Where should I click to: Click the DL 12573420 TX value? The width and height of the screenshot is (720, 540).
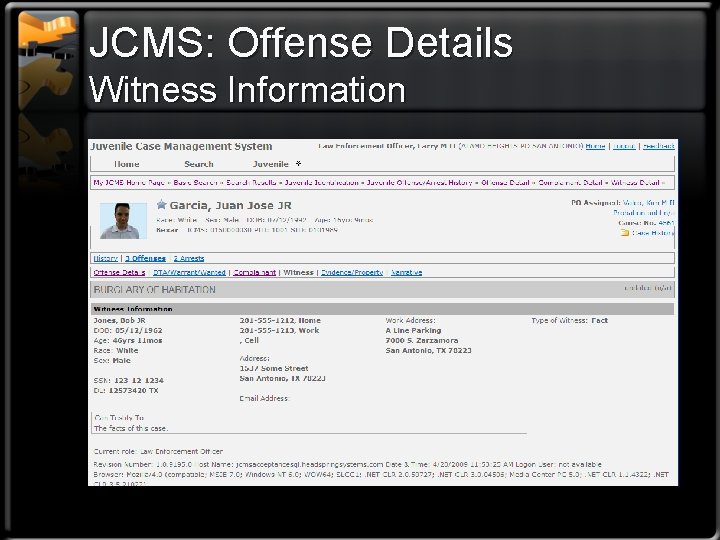click(x=133, y=390)
